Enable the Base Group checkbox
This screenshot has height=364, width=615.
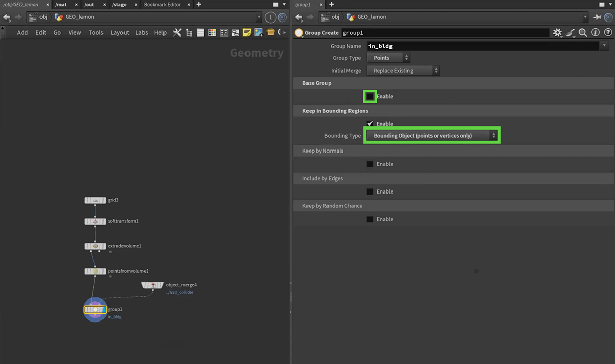(370, 96)
